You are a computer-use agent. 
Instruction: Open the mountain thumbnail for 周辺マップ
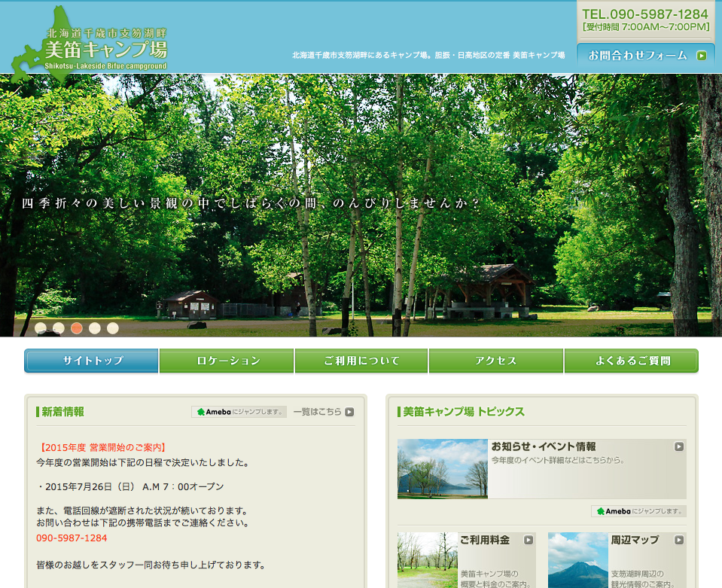point(577,560)
